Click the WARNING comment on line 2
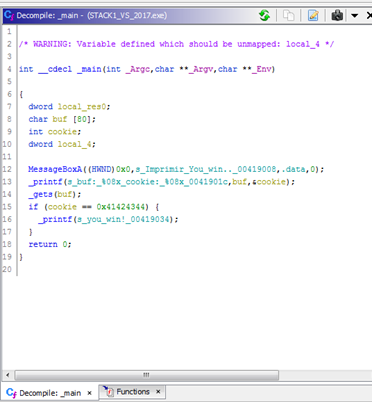Screen dimensions: 372x402 point(176,44)
